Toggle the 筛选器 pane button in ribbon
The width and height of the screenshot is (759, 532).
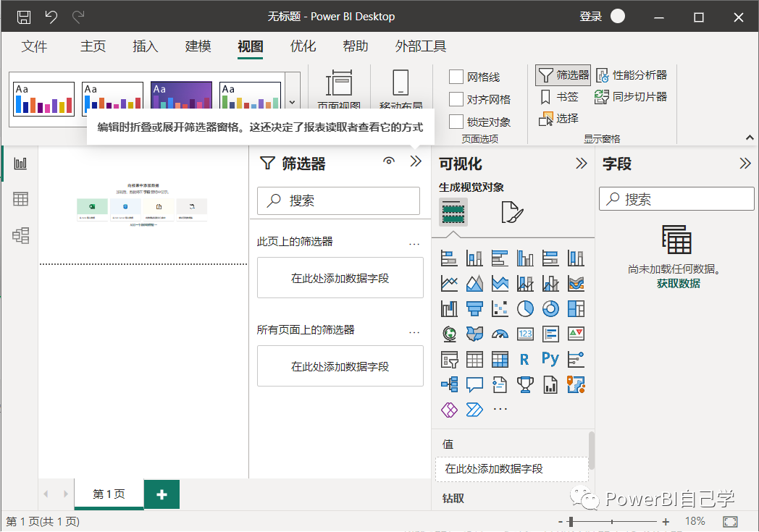coord(563,75)
